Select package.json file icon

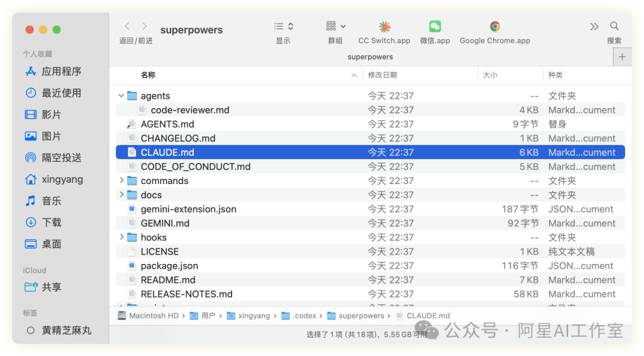tap(132, 265)
